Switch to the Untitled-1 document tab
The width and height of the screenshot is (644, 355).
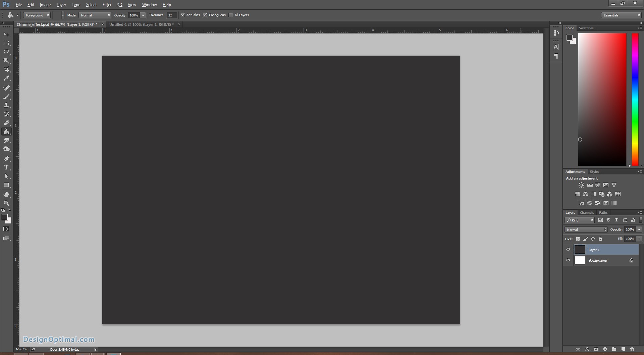click(142, 24)
